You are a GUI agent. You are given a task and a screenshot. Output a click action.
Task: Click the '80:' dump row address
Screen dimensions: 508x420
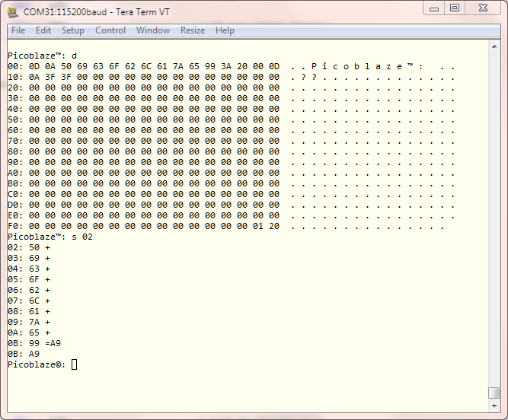coord(15,151)
